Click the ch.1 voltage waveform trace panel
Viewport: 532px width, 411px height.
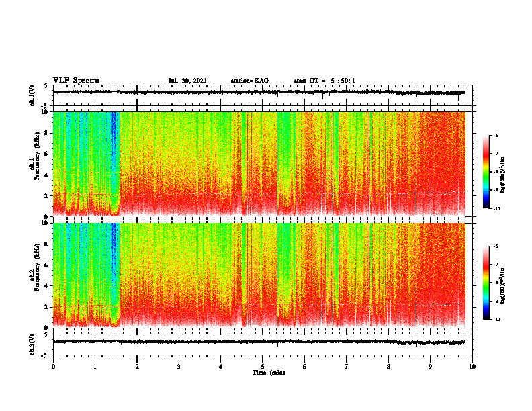[263, 95]
